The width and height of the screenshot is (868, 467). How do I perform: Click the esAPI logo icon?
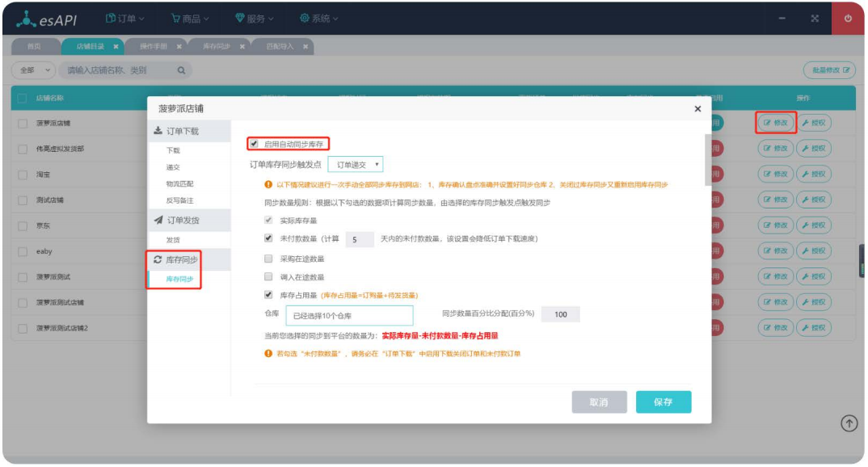click(25, 19)
